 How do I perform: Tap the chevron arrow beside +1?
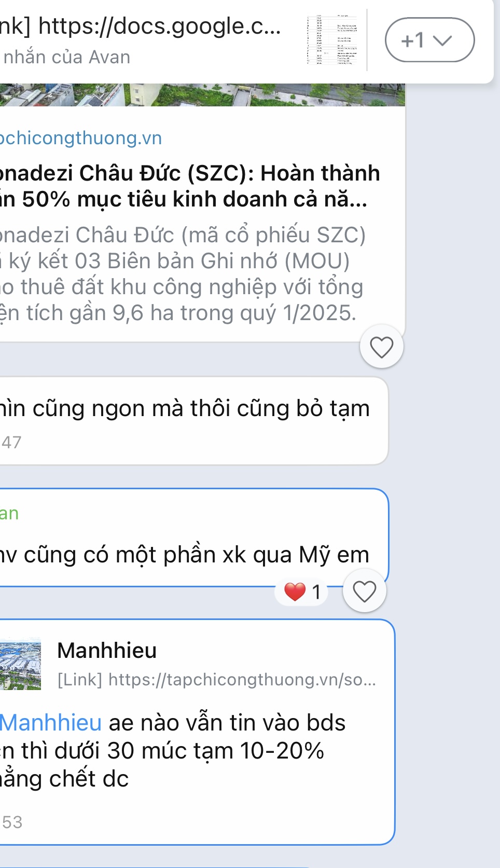pyautogui.click(x=442, y=40)
